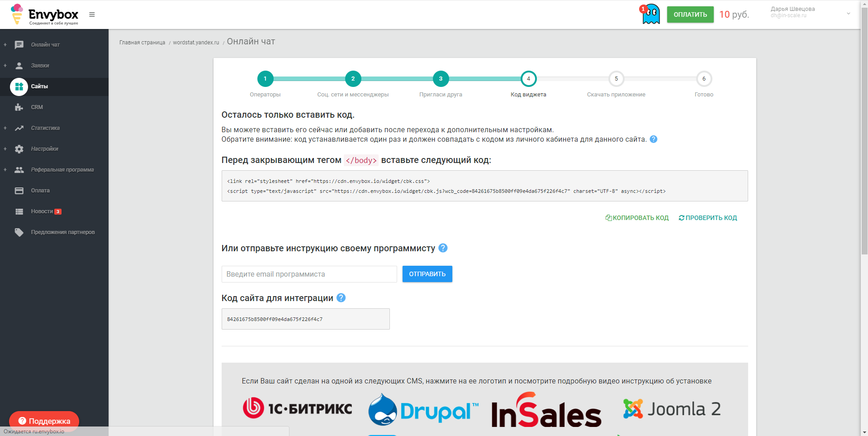The width and height of the screenshot is (868, 436).
Task: Open 1С-Битрикс video instruction logo
Action: tap(297, 408)
